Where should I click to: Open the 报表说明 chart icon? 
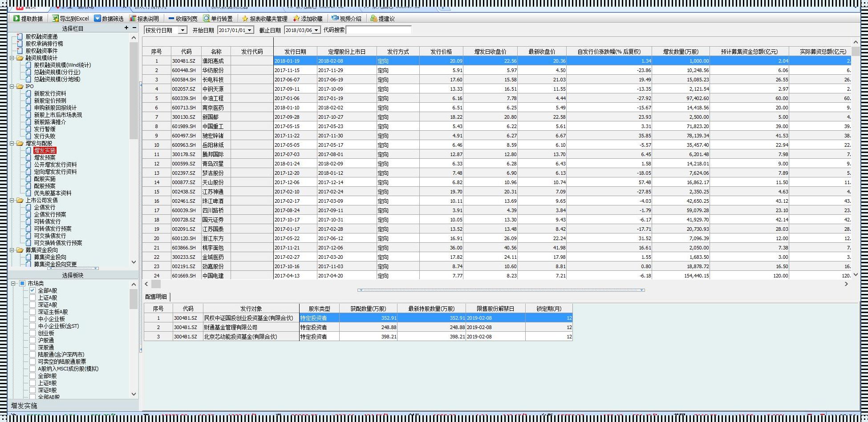coord(133,19)
